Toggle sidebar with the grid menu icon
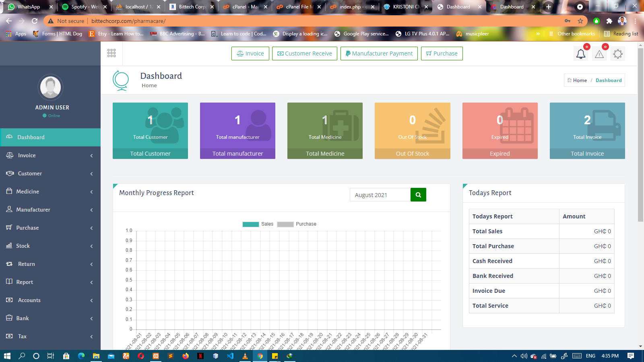Image resolution: width=644 pixels, height=362 pixels. tap(111, 53)
